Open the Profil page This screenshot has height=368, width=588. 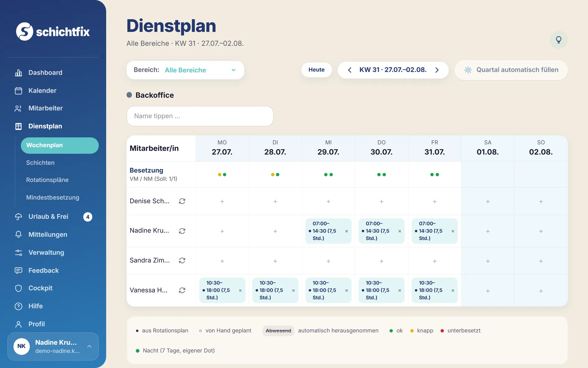click(36, 324)
